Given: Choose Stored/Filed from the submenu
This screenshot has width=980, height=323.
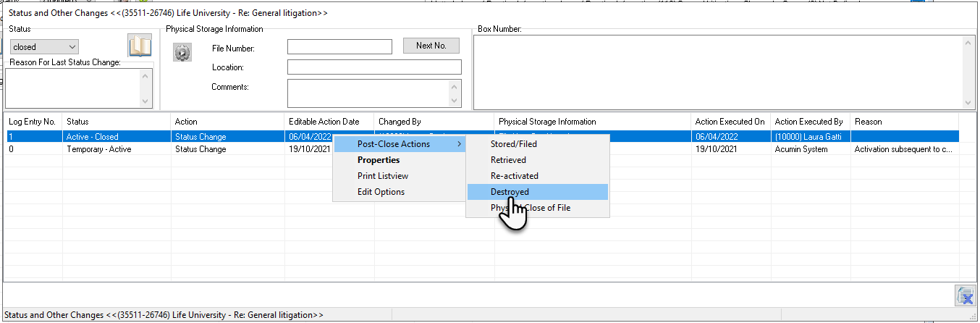Looking at the screenshot, I should (x=537, y=144).
